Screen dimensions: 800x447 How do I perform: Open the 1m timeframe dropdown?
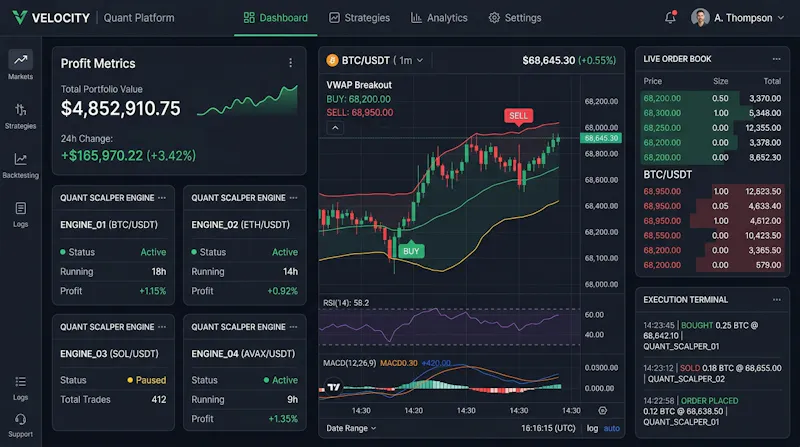(411, 60)
